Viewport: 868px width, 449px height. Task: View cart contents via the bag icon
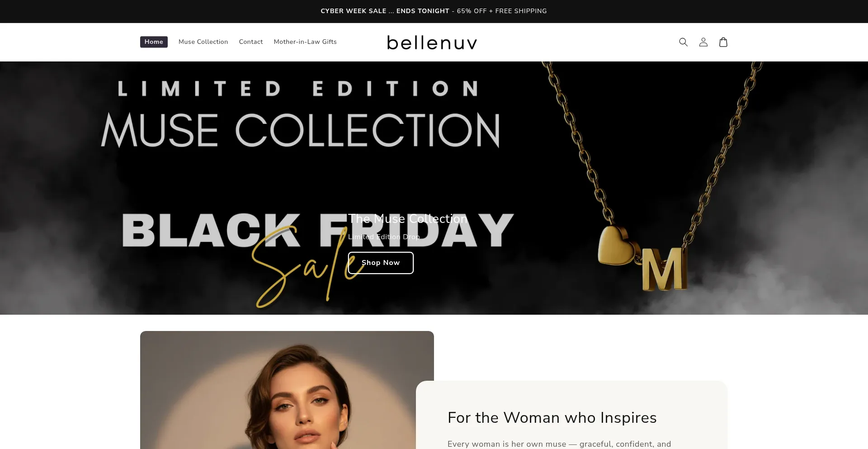point(723,42)
